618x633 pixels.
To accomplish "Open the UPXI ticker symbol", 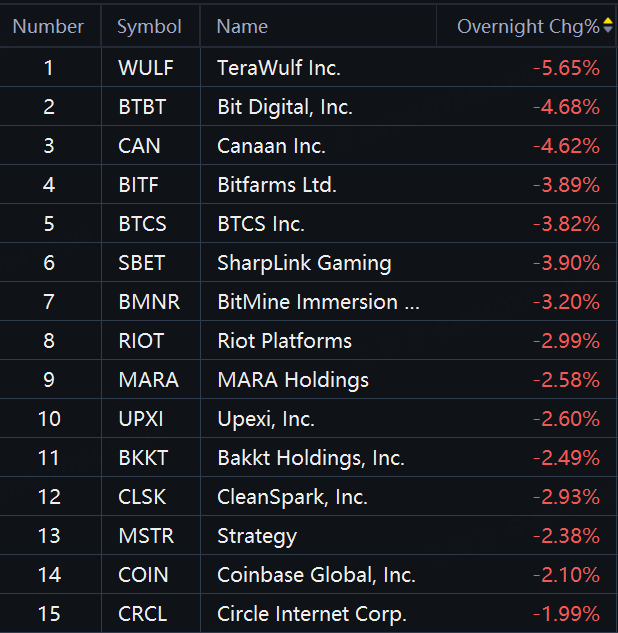I will tap(141, 419).
